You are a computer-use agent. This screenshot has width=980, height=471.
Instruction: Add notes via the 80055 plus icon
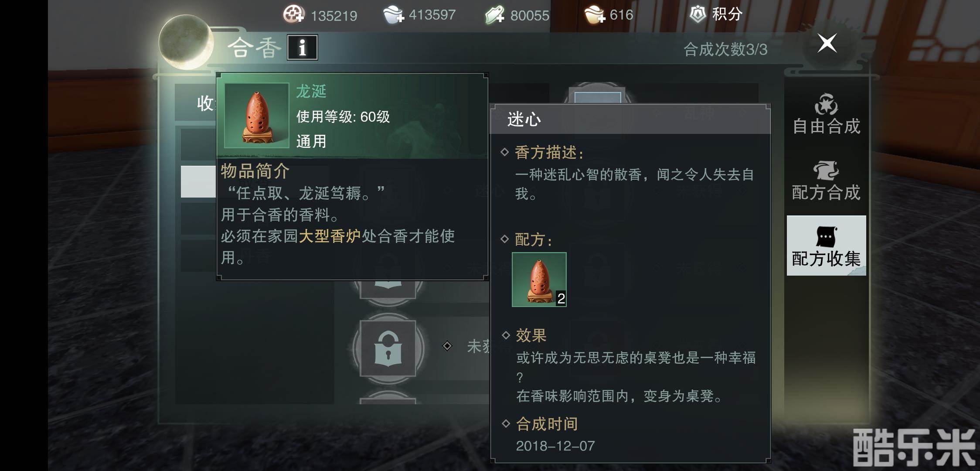pyautogui.click(x=495, y=15)
